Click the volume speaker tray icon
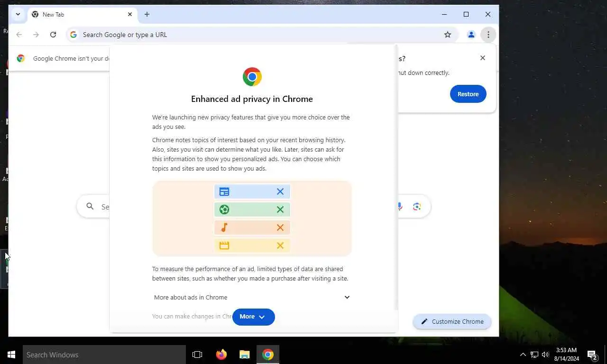This screenshot has height=364, width=607. pyautogui.click(x=545, y=355)
